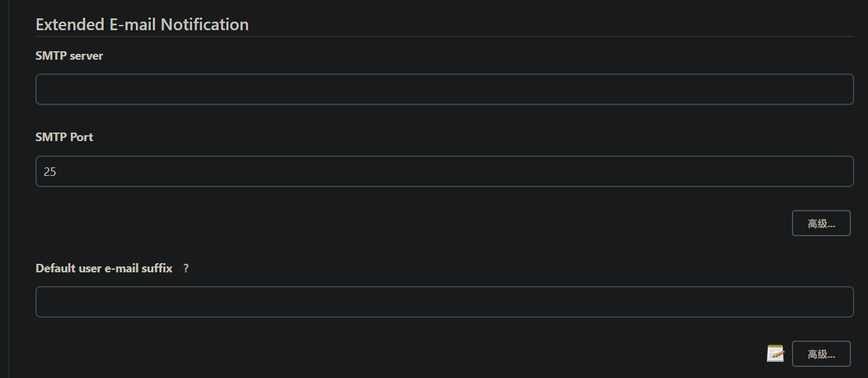
Task: Open 高级 button beside the notepad icon
Action: click(x=821, y=354)
